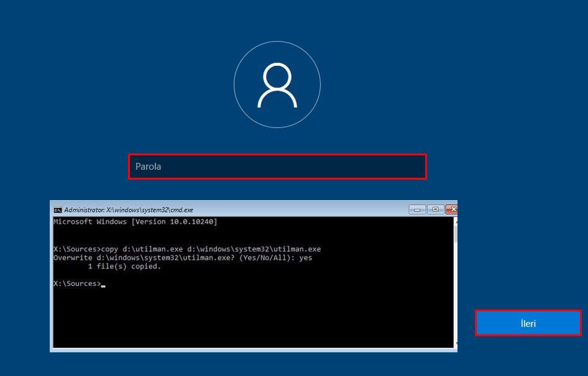Viewport: 588px width, 376px height.
Task: Open the cmd.exe system menu icon
Action: click(58, 210)
